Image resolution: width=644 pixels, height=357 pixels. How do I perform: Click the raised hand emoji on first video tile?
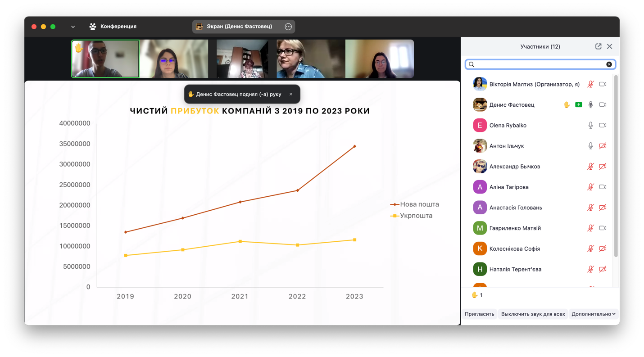click(x=79, y=47)
